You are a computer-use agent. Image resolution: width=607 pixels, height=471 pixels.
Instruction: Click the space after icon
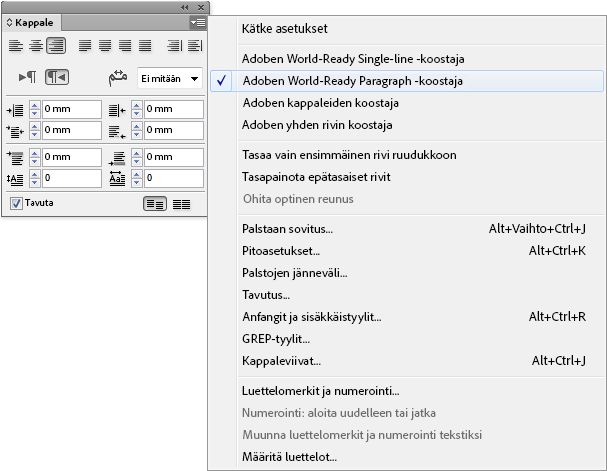pyautogui.click(x=117, y=158)
